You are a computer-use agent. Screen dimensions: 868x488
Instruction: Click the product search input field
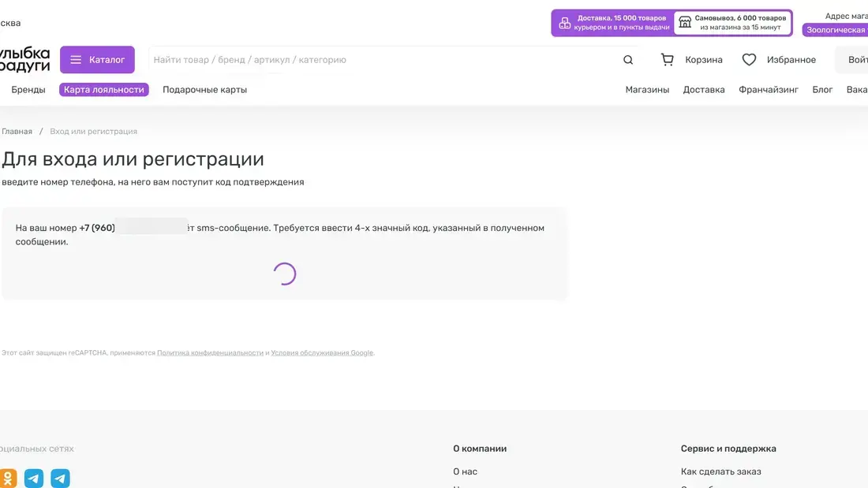click(x=355, y=59)
